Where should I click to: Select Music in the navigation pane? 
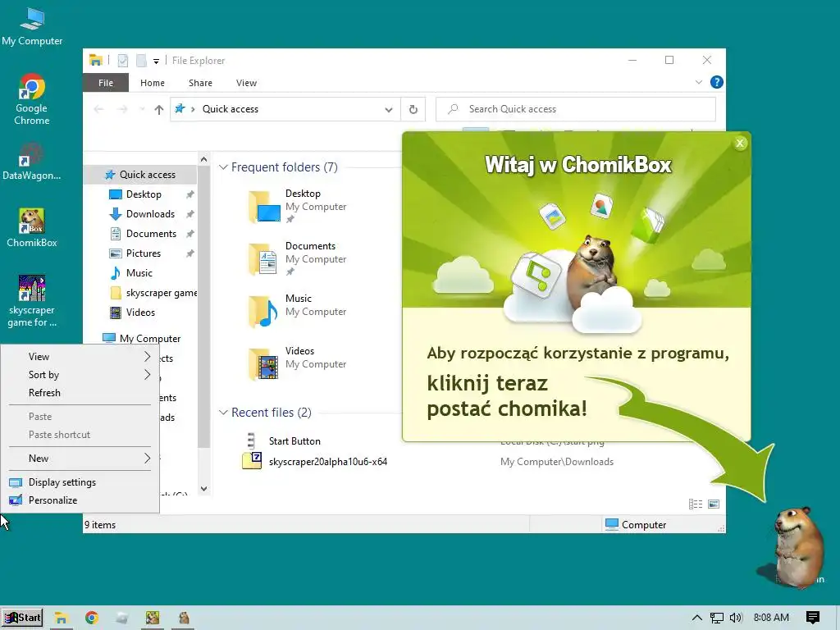[x=139, y=273]
